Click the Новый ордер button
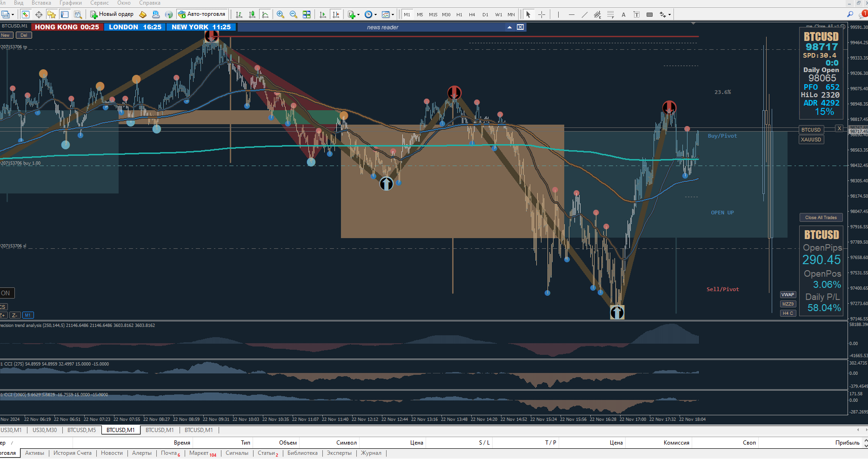 pos(112,14)
